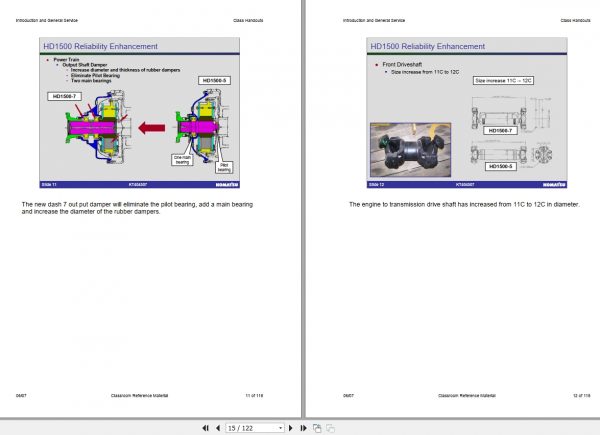Jump to the last page

[303, 428]
